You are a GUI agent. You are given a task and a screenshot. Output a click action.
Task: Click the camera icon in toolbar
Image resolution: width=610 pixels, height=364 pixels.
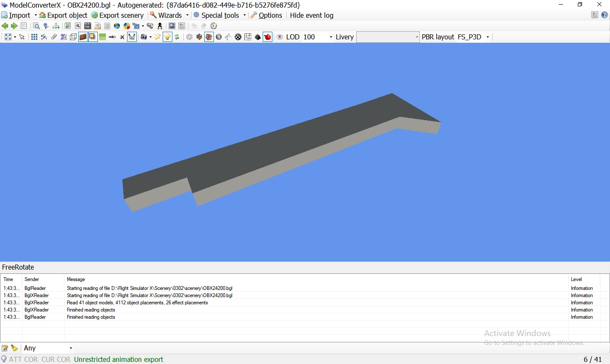tap(144, 37)
